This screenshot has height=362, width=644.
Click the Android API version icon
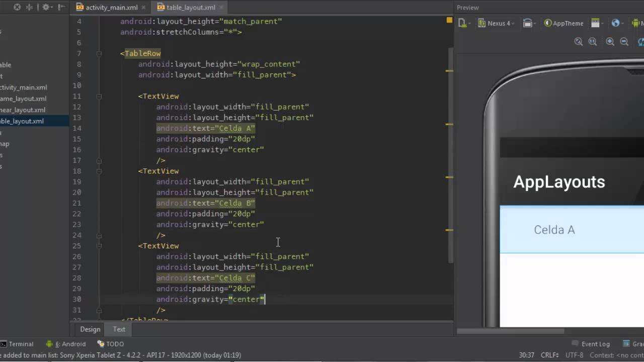pos(636,23)
